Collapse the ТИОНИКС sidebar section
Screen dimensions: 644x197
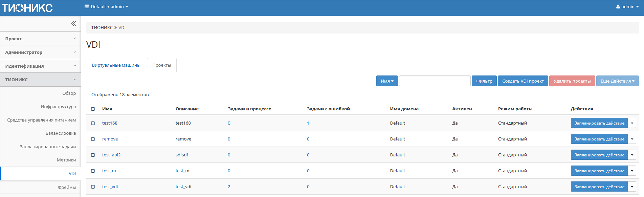[x=41, y=80]
